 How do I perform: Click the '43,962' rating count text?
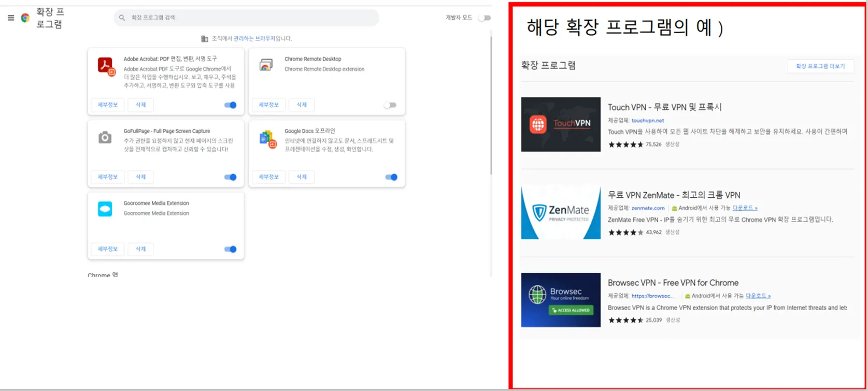coord(653,233)
